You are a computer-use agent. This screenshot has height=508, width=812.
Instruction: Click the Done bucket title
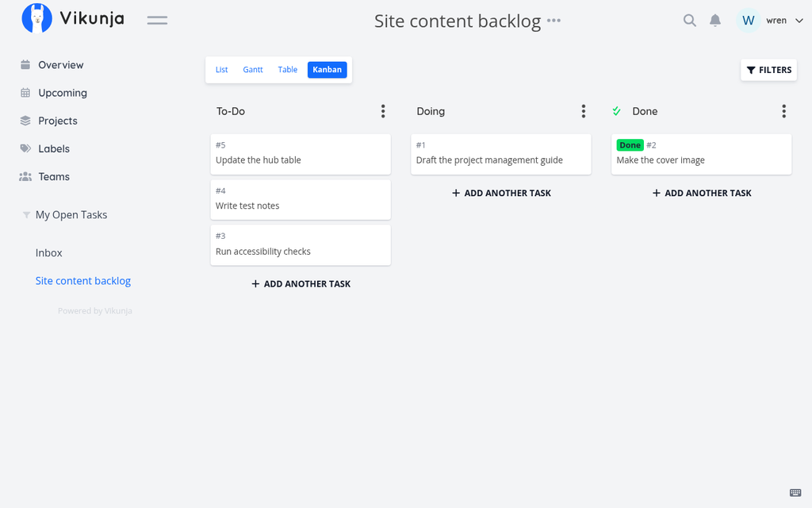pyautogui.click(x=645, y=111)
